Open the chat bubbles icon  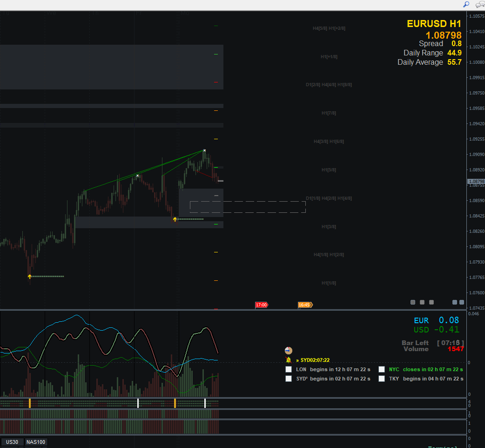pos(480,4)
